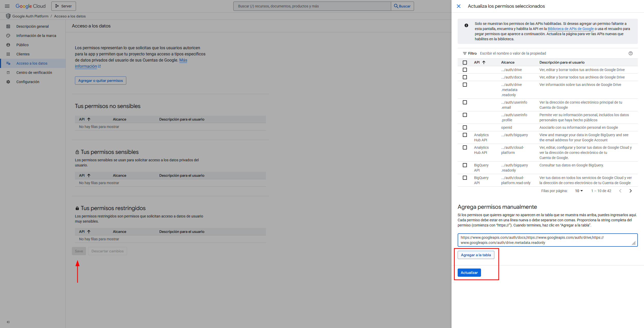Viewport: 644px width, 328px height.
Task: Select the Configuración gear icon in sidebar
Action: [8, 82]
